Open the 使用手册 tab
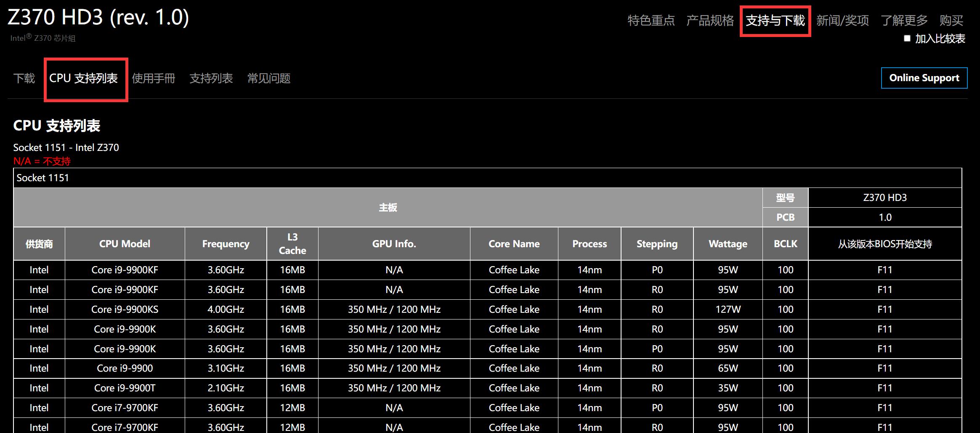 [x=154, y=78]
